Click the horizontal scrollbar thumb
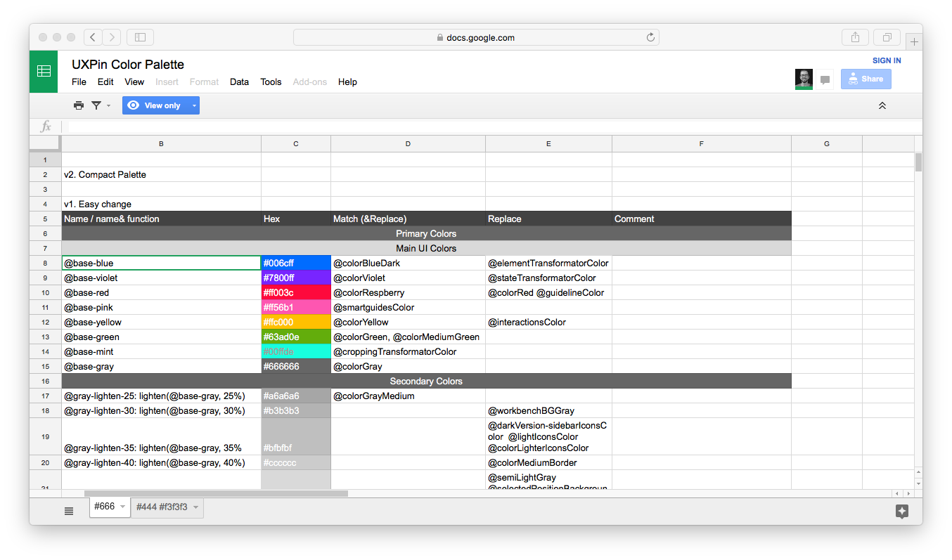The image size is (952, 560). pyautogui.click(x=216, y=494)
